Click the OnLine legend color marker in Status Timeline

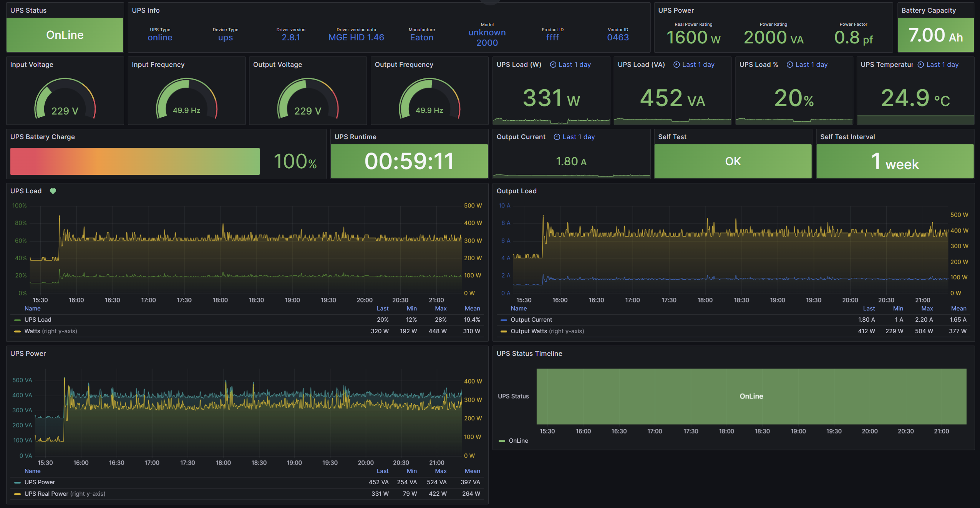(x=502, y=441)
